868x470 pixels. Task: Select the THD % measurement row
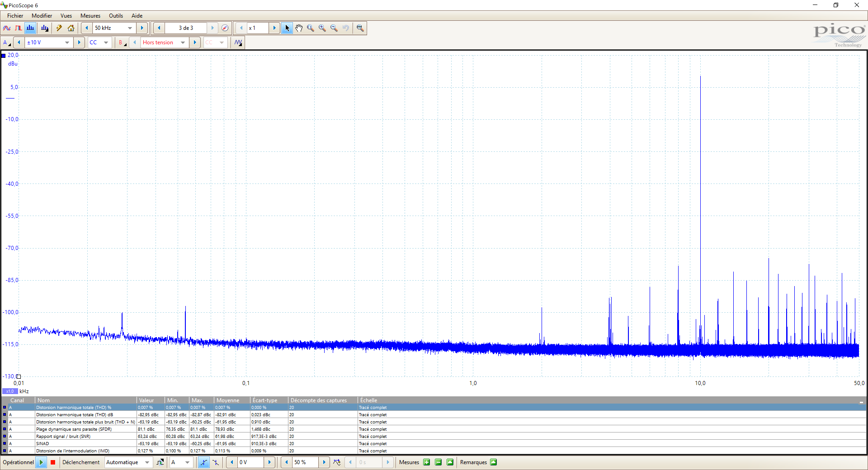tap(434, 408)
